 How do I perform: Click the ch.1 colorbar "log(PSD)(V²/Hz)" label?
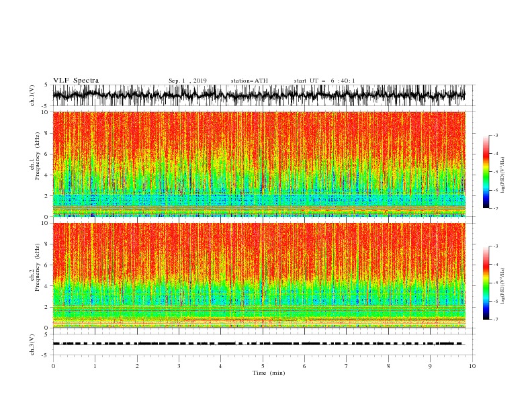pyautogui.click(x=502, y=175)
